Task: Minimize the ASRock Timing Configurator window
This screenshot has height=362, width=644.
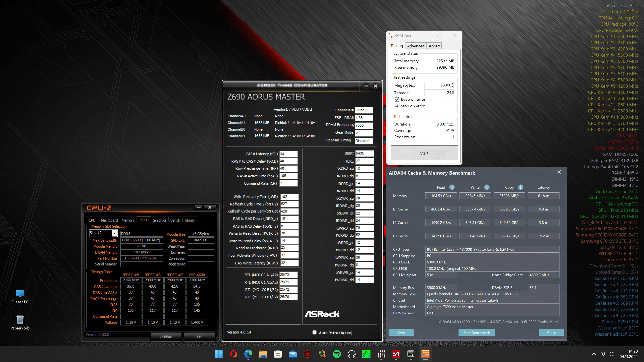Action: click(366, 86)
